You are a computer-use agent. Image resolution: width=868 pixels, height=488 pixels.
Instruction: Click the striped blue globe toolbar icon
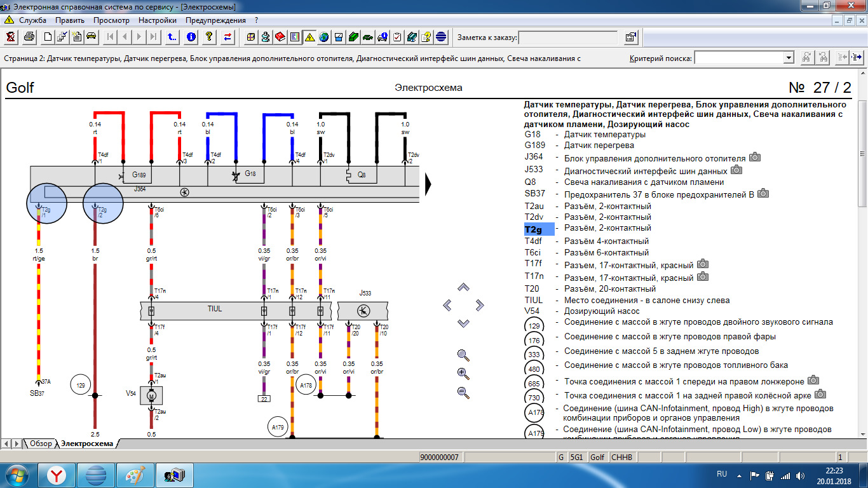[441, 37]
